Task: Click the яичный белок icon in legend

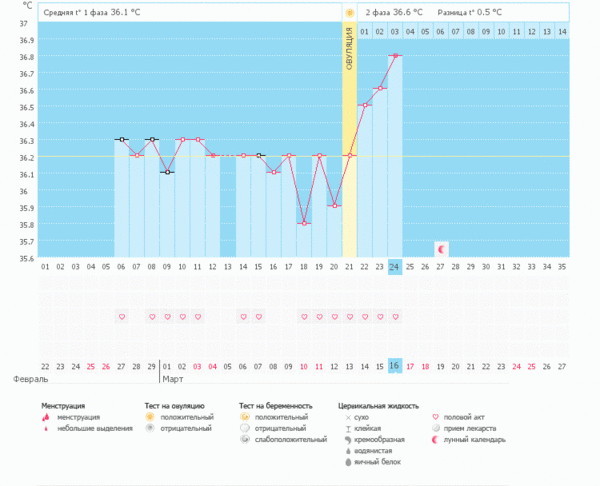Action: [x=348, y=462]
